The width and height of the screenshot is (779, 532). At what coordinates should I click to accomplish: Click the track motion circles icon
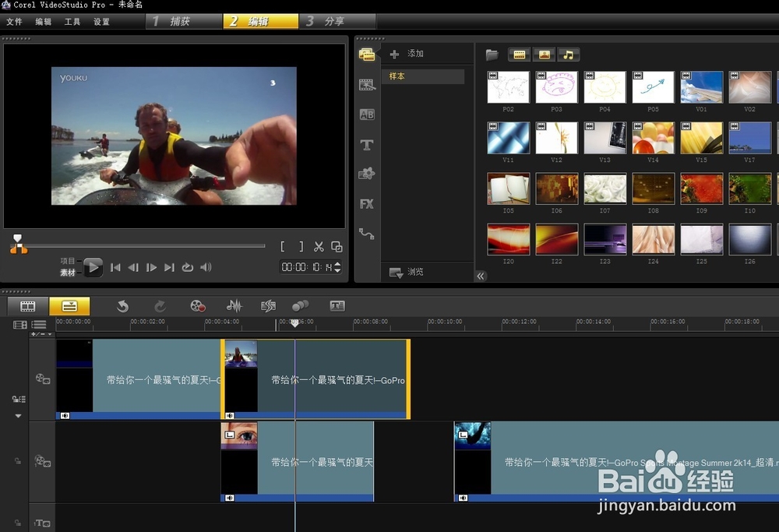(x=301, y=305)
